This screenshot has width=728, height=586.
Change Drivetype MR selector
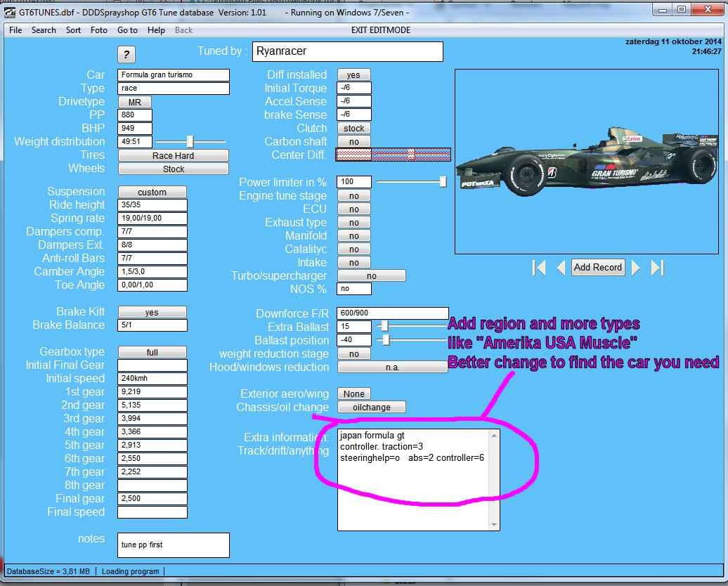[x=135, y=102]
